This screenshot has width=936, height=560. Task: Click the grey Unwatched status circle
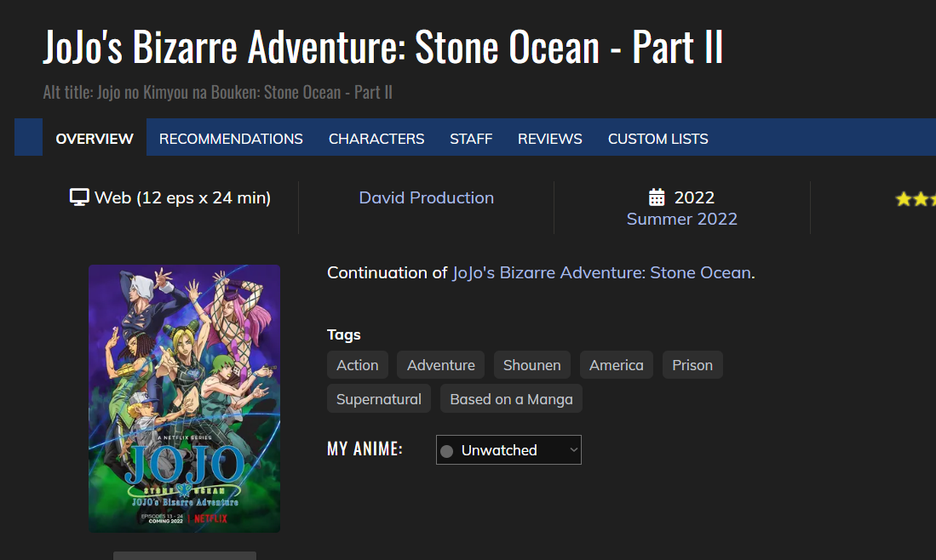(x=447, y=450)
